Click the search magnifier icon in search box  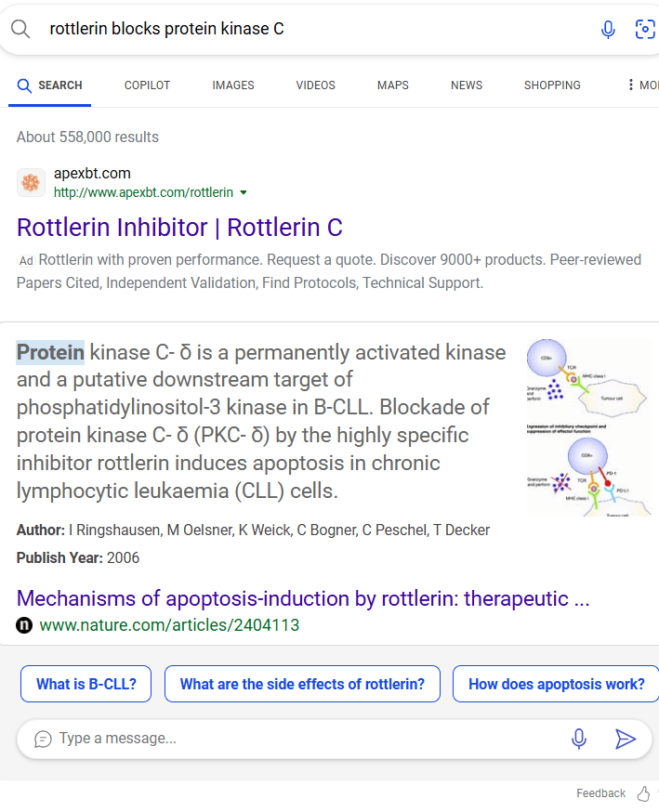[x=20, y=29]
